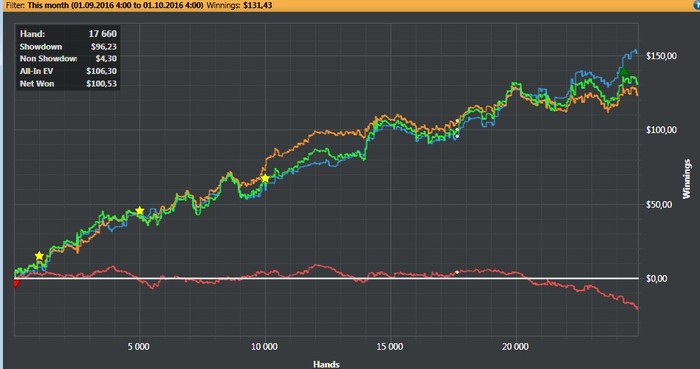Click the $100,00 axis label
This screenshot has width=700, height=369.
point(661,130)
